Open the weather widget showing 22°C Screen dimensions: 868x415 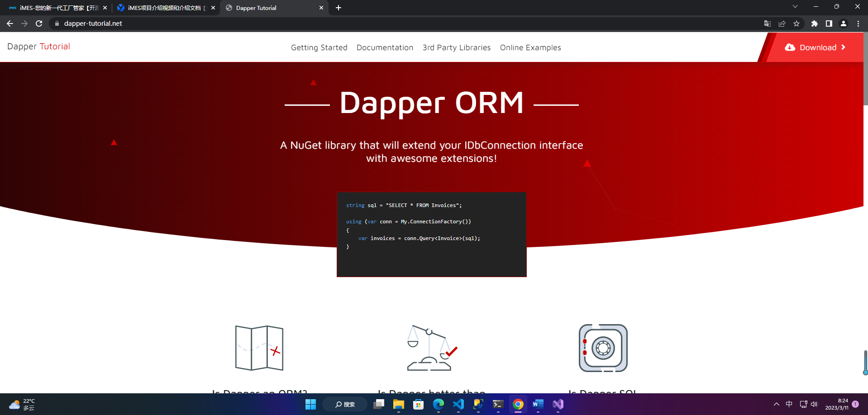(x=22, y=404)
